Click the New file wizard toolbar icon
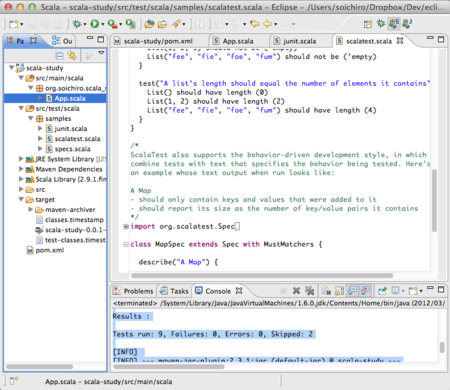Viewport: 450px width, 390px height. point(14,24)
